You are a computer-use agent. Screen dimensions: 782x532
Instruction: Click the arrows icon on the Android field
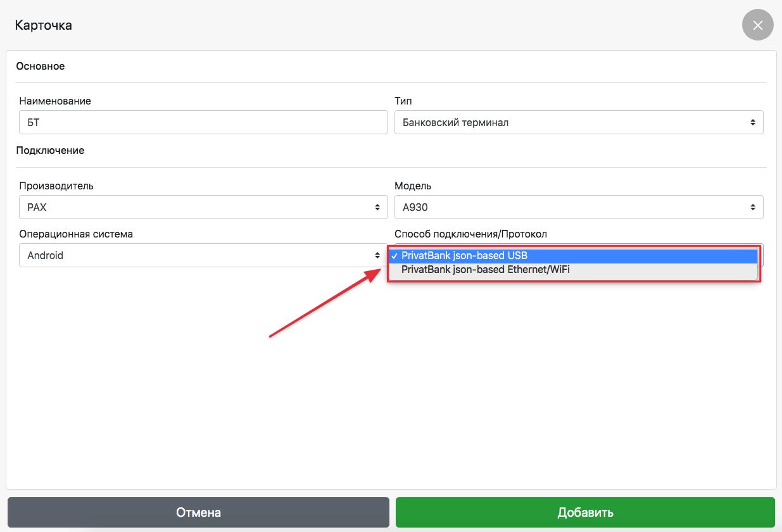coord(377,256)
